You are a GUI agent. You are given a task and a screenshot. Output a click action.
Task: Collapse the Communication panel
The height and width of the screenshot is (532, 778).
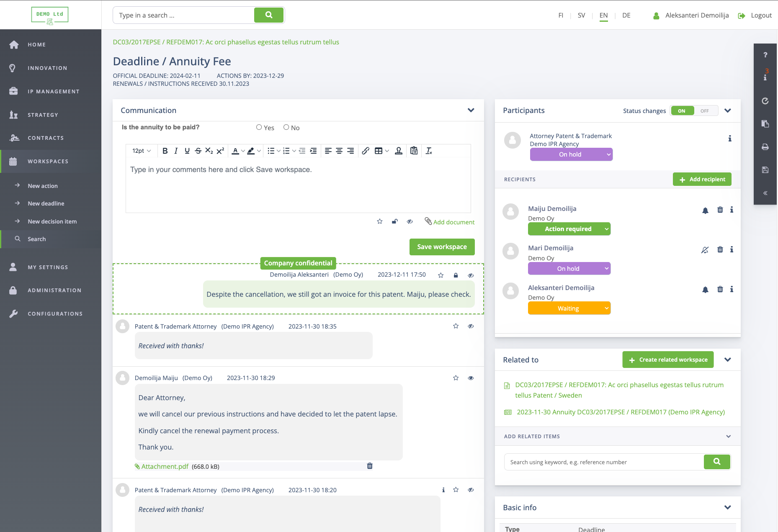tap(471, 110)
